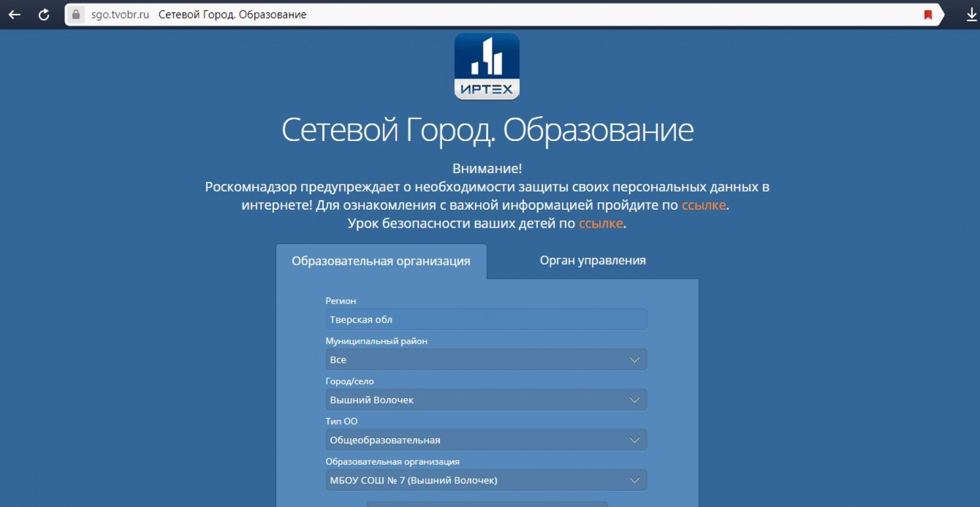This screenshot has height=507, width=980.
Task: Expand the 'Муниципальный район' dropdown
Action: (486, 360)
